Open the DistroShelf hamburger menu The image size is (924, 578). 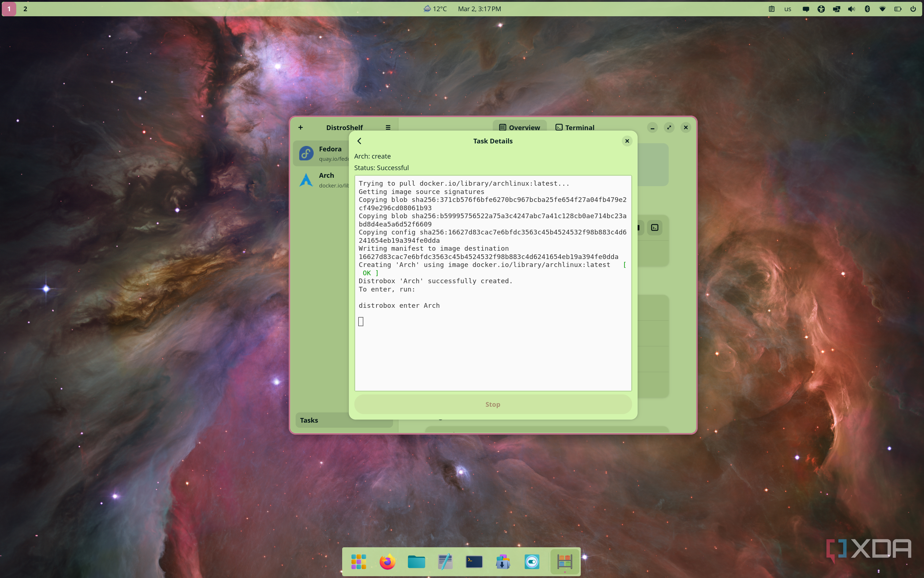point(388,127)
